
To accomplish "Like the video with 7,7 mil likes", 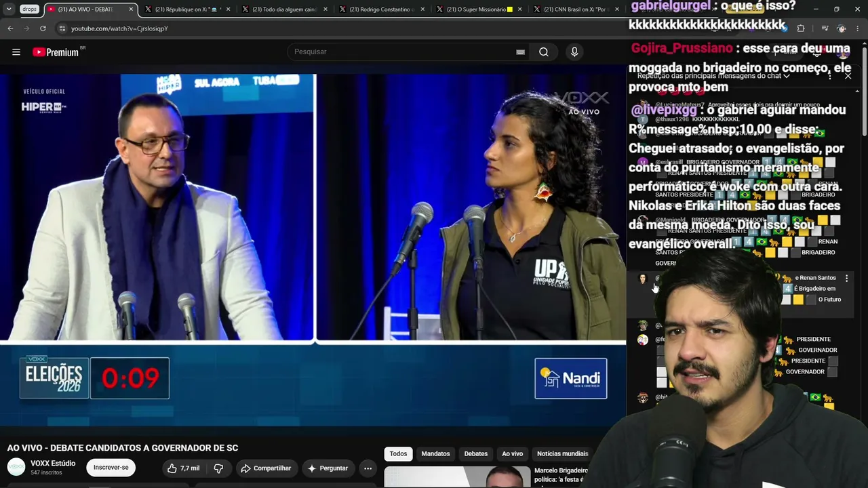I will click(x=183, y=468).
